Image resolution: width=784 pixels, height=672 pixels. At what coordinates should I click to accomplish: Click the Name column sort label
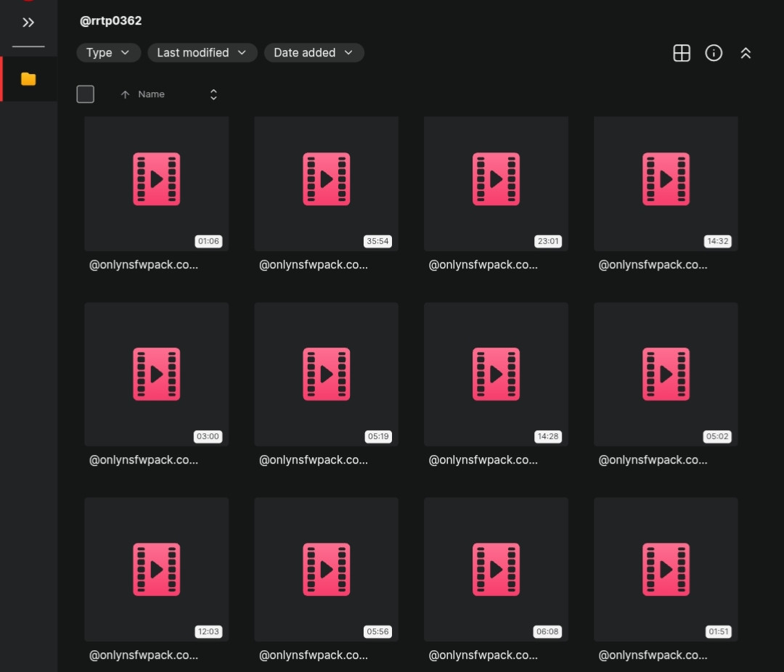click(x=151, y=94)
